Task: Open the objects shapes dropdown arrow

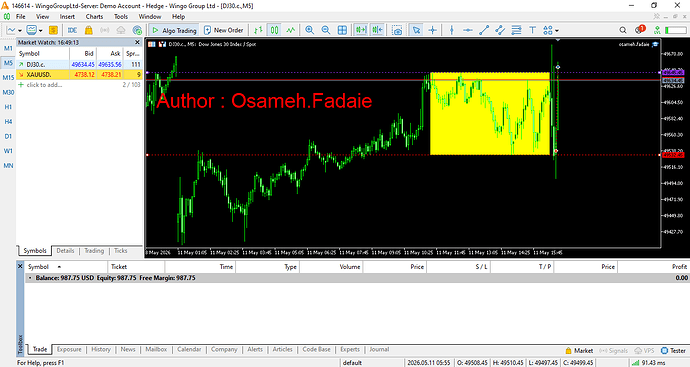Action: pyautogui.click(x=557, y=30)
